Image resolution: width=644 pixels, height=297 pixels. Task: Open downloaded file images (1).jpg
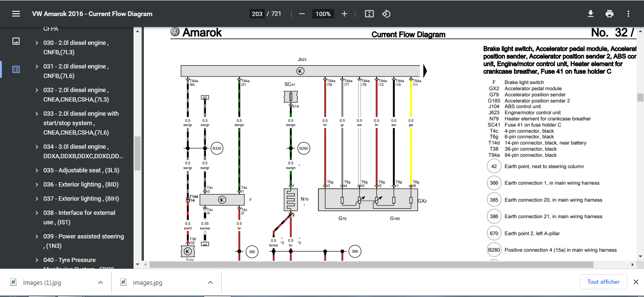[x=42, y=282]
